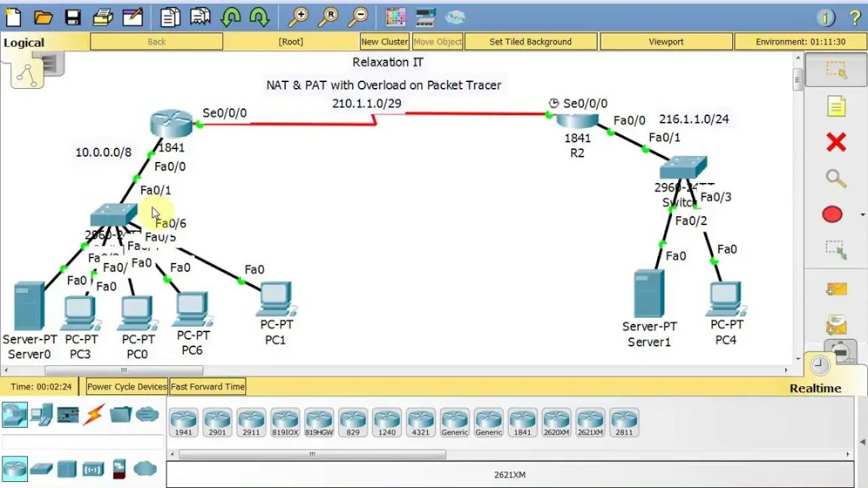Viewport: 868px width, 488px height.
Task: Select the red ellipse drawing tool
Action: pos(832,215)
